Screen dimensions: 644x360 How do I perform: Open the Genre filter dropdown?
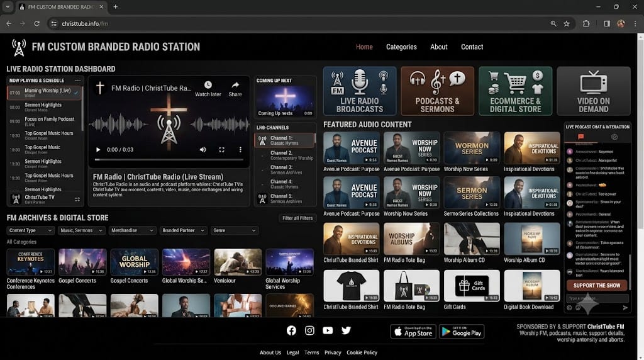pyautogui.click(x=235, y=230)
